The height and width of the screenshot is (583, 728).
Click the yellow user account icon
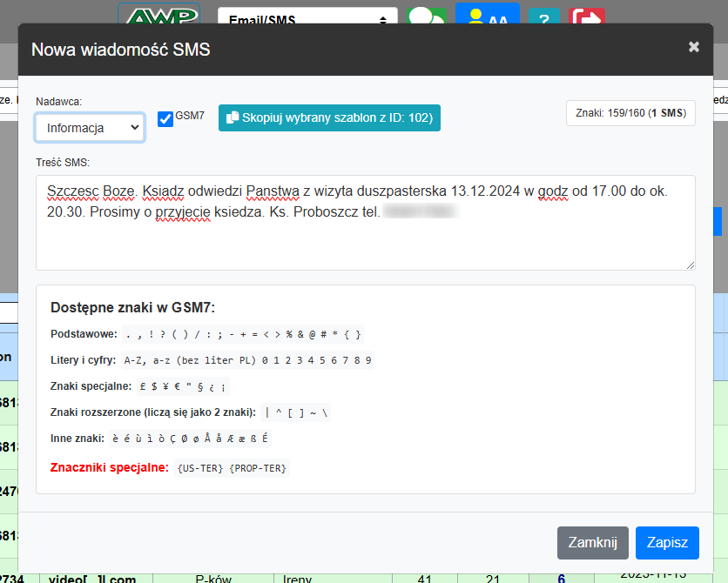click(x=487, y=16)
